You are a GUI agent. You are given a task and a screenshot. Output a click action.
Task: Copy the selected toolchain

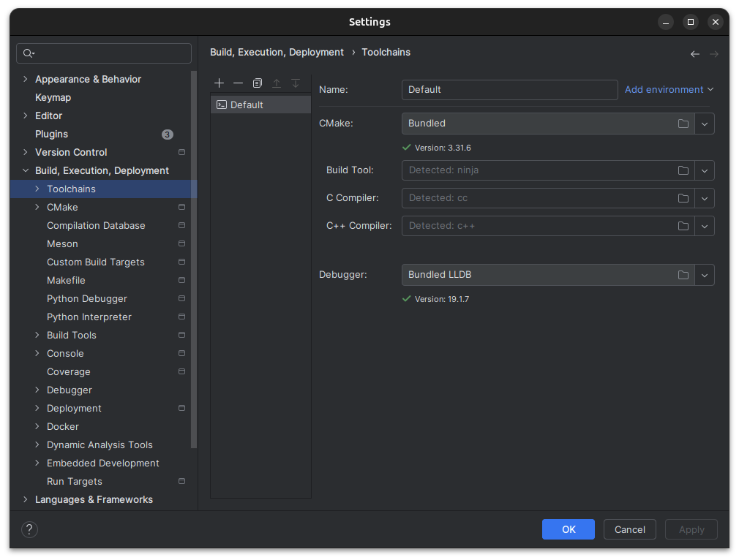[258, 83]
